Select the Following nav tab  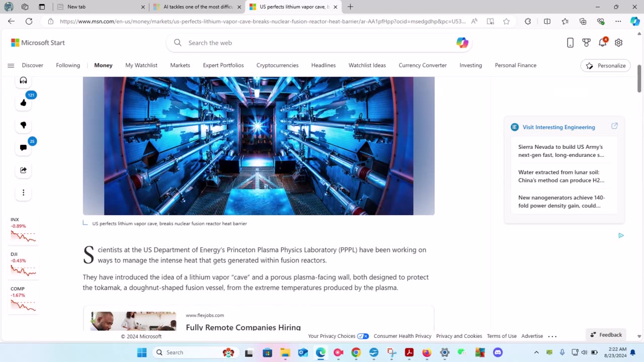click(x=68, y=65)
